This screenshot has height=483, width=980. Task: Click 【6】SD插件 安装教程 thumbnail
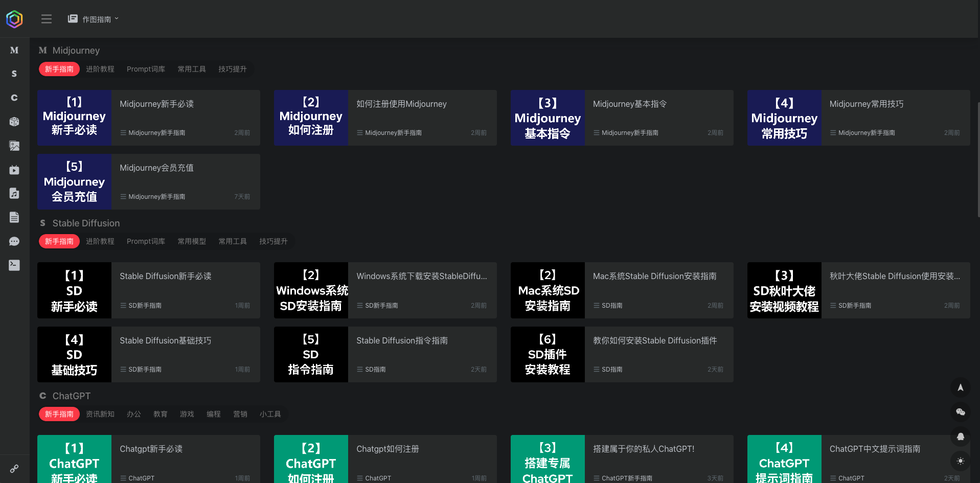click(x=548, y=354)
